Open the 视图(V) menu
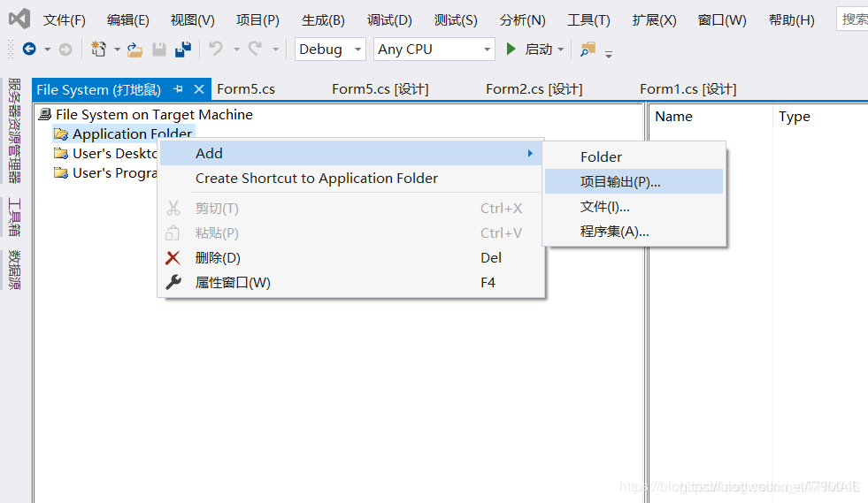 [x=193, y=20]
